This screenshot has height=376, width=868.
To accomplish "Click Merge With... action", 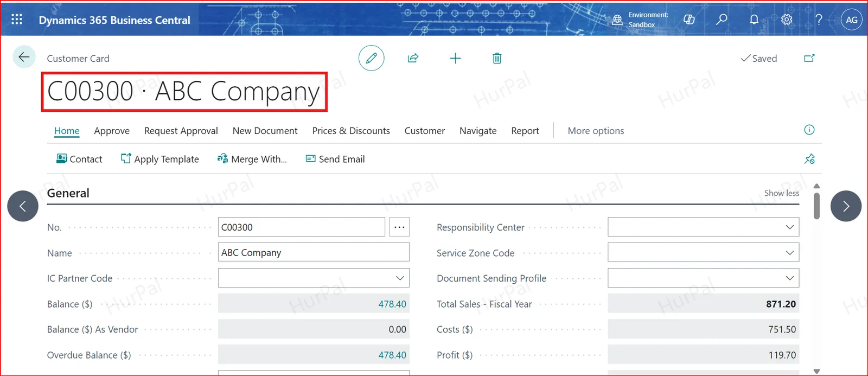I will [x=252, y=159].
